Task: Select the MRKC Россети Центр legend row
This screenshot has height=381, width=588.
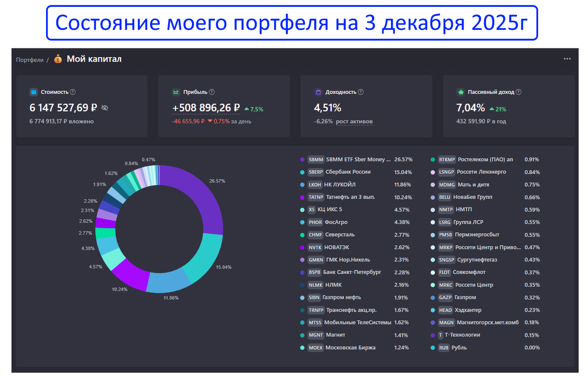Action: (x=486, y=285)
